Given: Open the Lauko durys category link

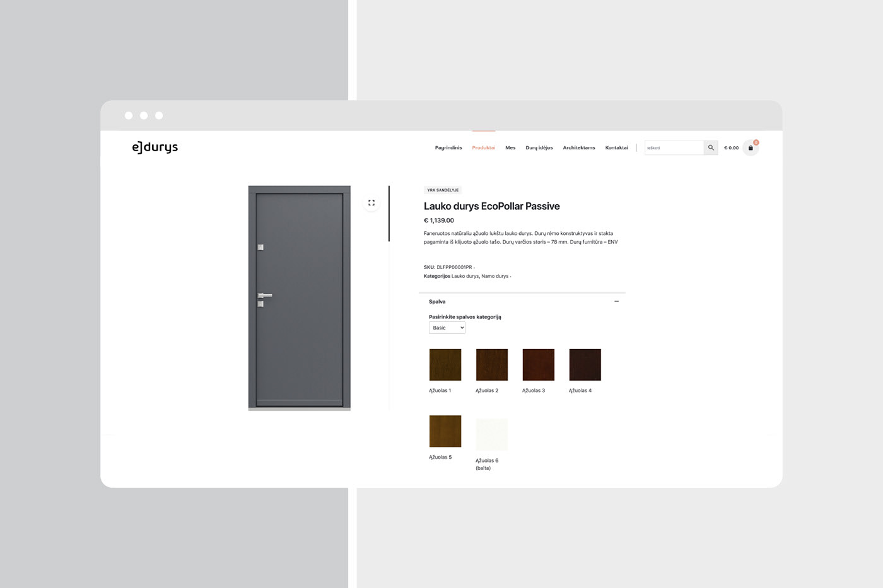Looking at the screenshot, I should (465, 276).
